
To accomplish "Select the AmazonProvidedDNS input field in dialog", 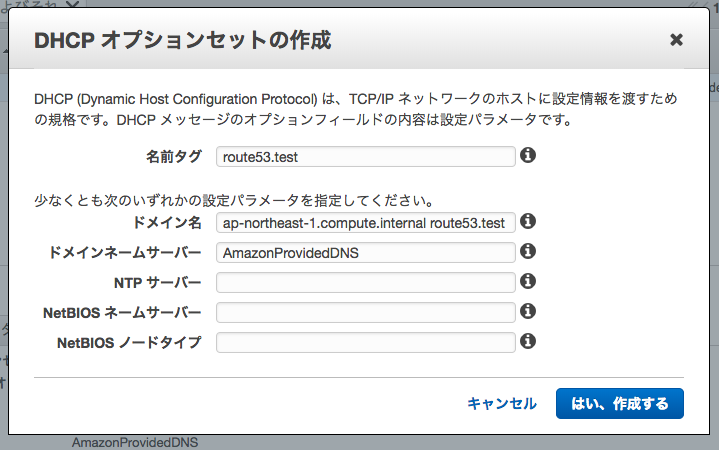I will tap(365, 252).
